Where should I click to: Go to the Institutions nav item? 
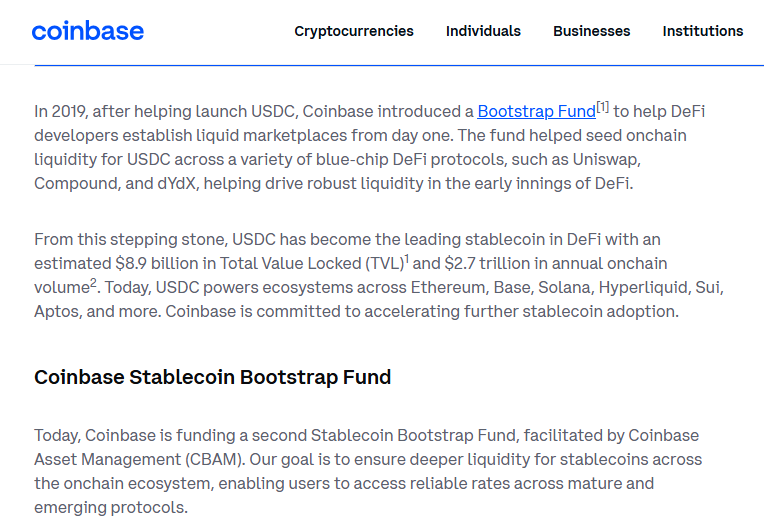point(703,31)
